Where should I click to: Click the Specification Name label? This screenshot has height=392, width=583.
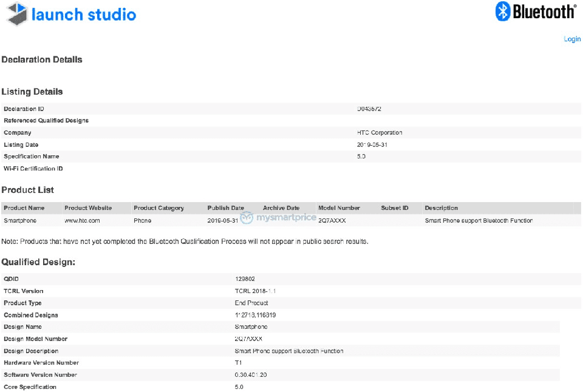point(31,157)
